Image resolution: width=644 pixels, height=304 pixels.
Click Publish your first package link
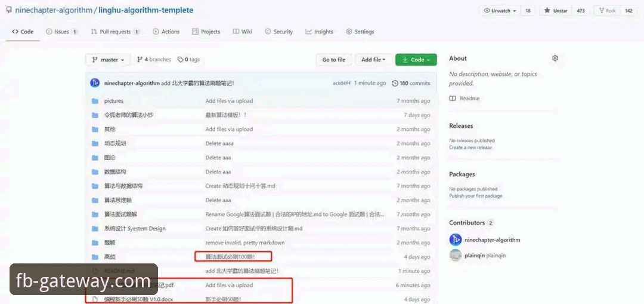click(476, 196)
